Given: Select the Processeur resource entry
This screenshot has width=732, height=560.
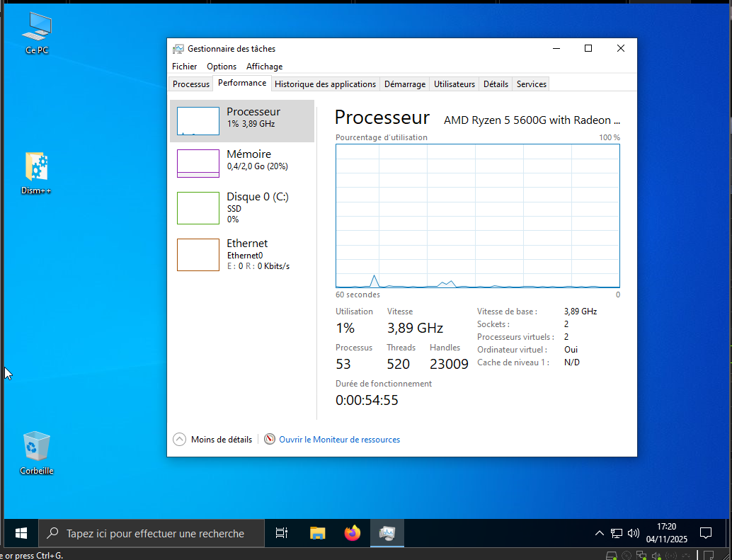Looking at the screenshot, I should 242,121.
